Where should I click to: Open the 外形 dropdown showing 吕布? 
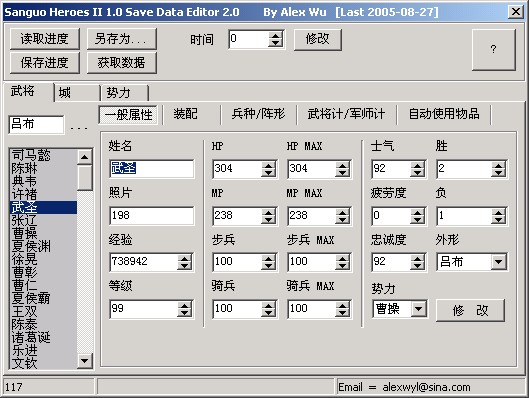point(499,262)
